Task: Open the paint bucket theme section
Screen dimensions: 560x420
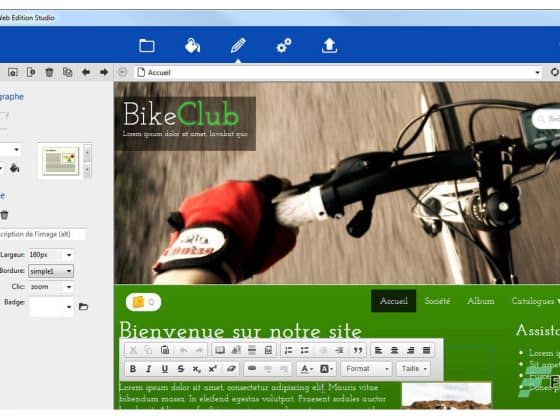Action: 192,46
